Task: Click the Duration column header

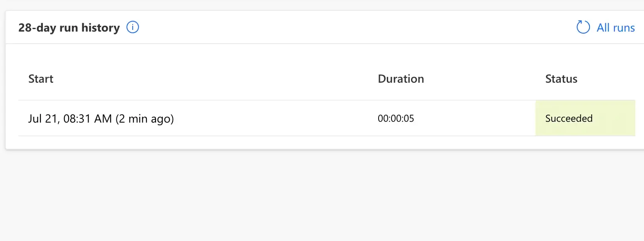Action: 401,79
